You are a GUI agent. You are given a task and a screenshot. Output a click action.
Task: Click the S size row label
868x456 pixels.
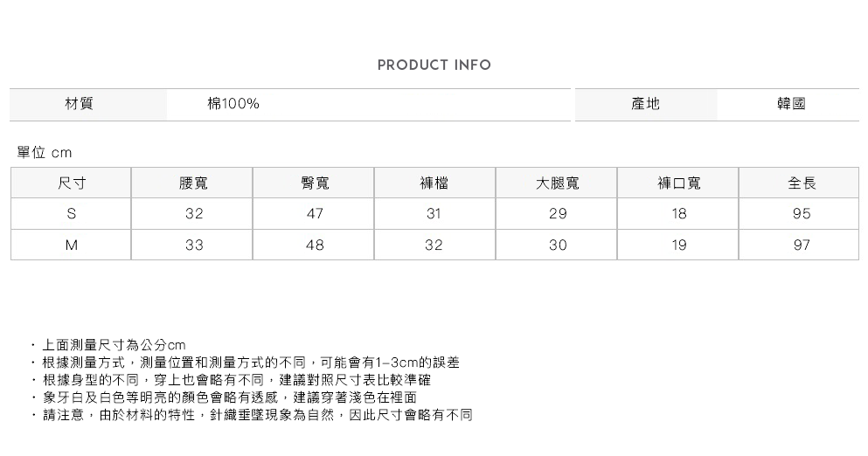71,214
